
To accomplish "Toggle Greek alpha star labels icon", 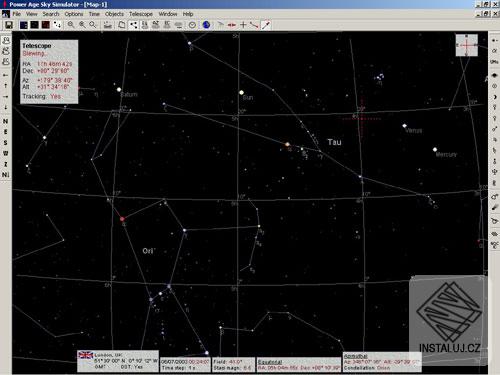I will 494,51.
